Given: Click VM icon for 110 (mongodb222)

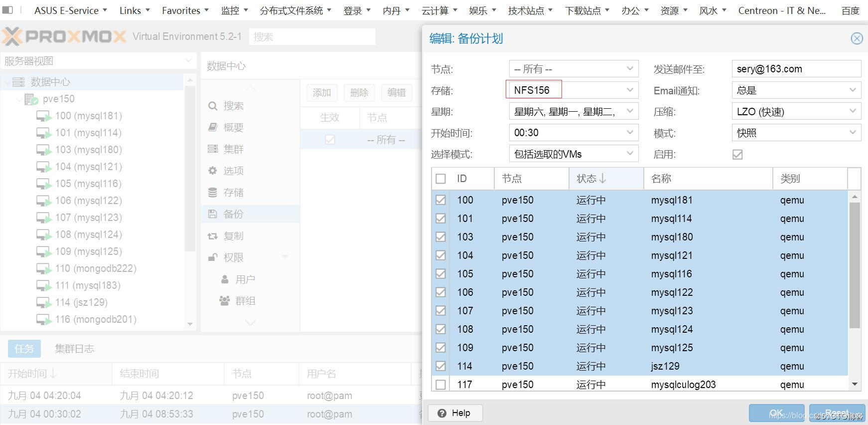Looking at the screenshot, I should coord(44,269).
